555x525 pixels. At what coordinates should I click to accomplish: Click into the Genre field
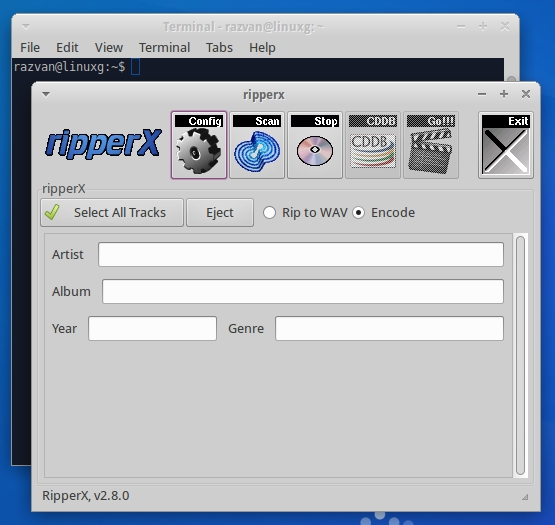click(x=389, y=329)
